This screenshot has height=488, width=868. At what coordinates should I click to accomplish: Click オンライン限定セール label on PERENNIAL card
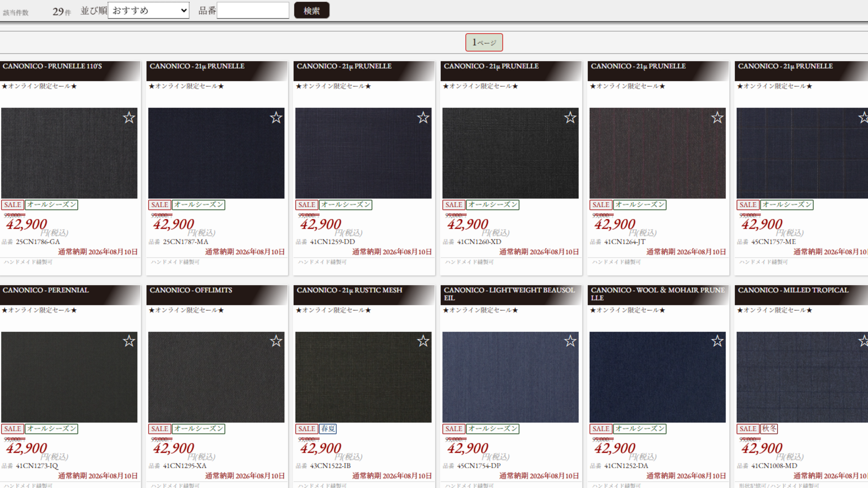[39, 310]
